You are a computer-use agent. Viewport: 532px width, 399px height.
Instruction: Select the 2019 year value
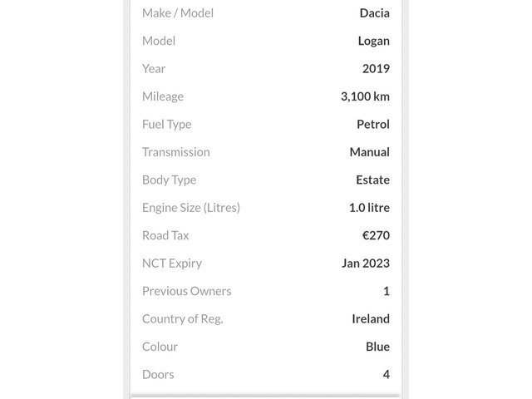click(x=376, y=69)
